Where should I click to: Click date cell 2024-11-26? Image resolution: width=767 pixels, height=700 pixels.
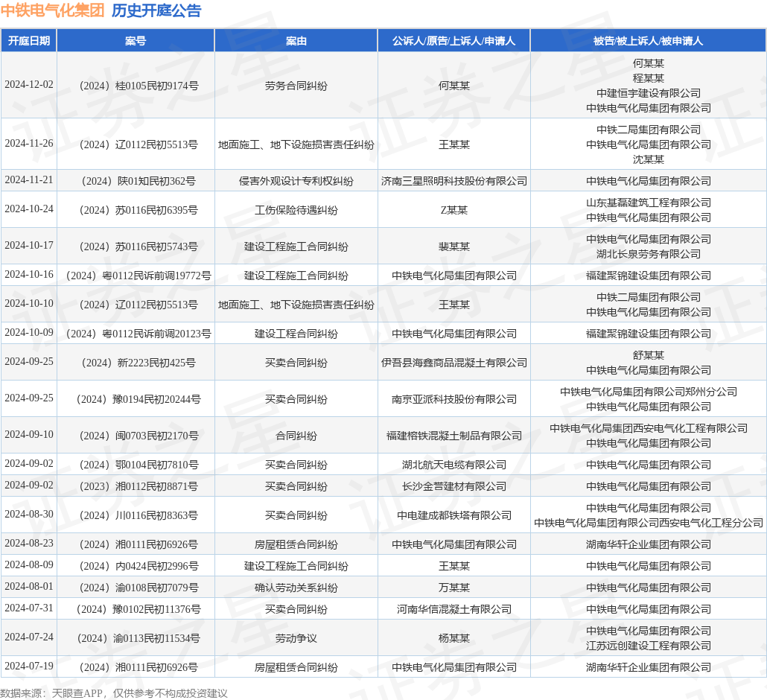[29, 143]
